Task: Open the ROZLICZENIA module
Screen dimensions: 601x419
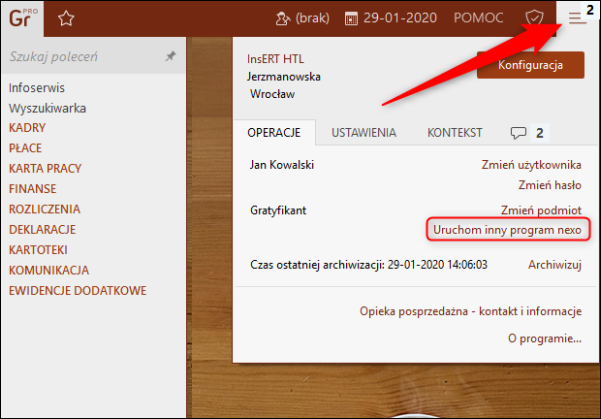Action: point(44,209)
